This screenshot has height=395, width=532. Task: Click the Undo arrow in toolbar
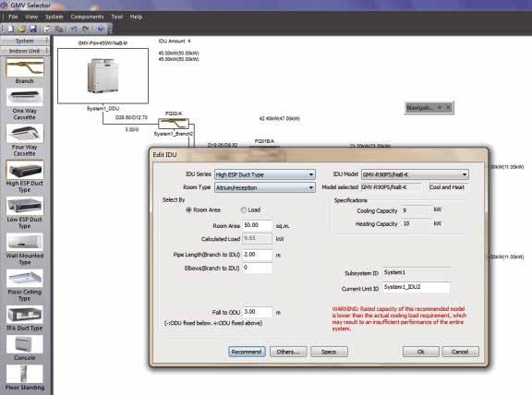point(74,30)
